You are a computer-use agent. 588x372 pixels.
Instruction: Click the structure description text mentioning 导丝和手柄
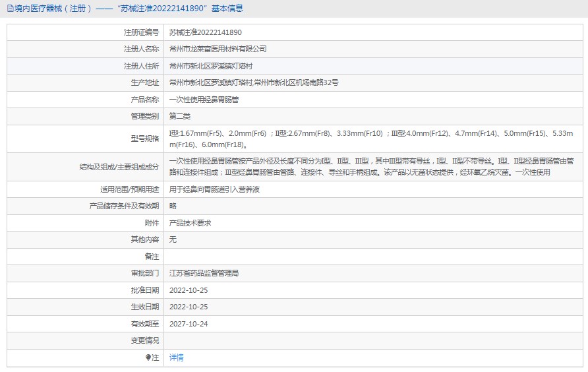371,167
